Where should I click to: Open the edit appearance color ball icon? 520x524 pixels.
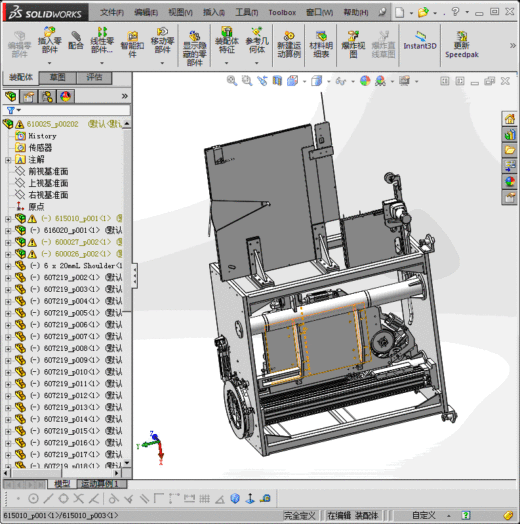[x=365, y=81]
